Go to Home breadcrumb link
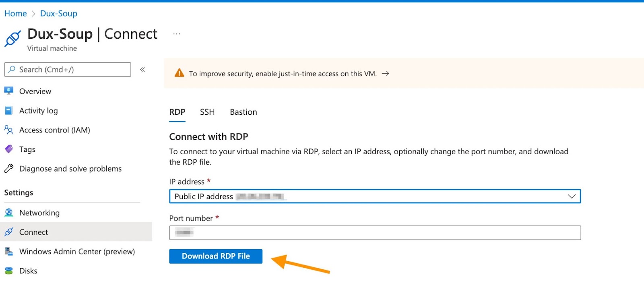The height and width of the screenshot is (281, 644). pyautogui.click(x=15, y=13)
